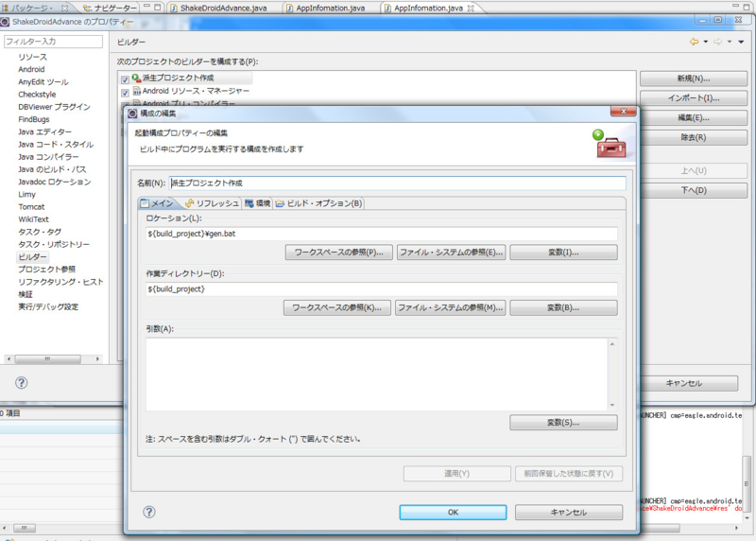The height and width of the screenshot is (541, 756).
Task: Click the filter input フィルター入力
Action: 54,42
